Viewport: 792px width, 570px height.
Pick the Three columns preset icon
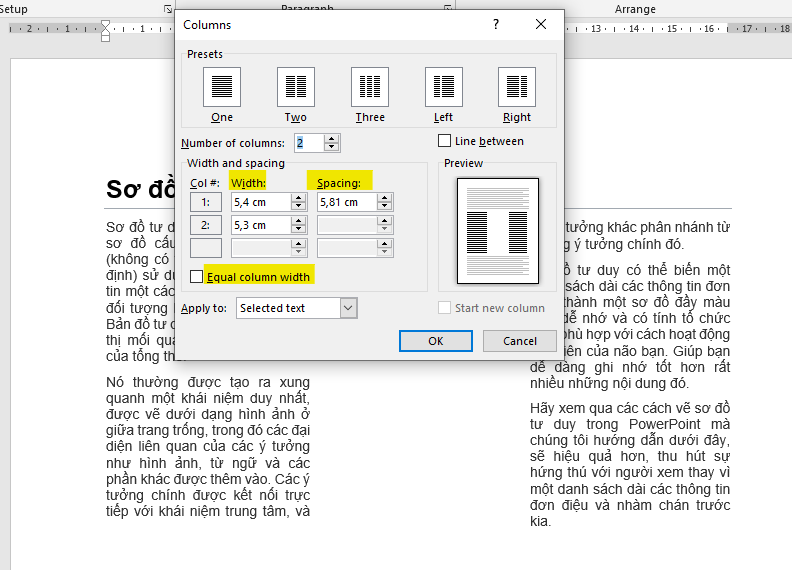pos(370,87)
